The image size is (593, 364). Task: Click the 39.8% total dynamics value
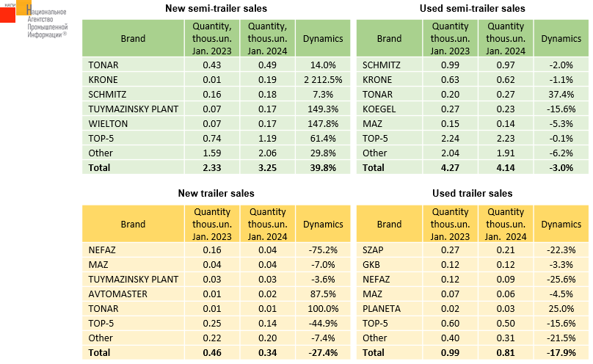coord(324,167)
